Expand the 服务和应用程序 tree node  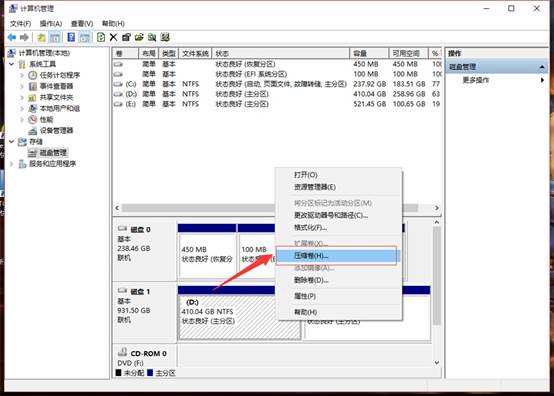pos(11,164)
